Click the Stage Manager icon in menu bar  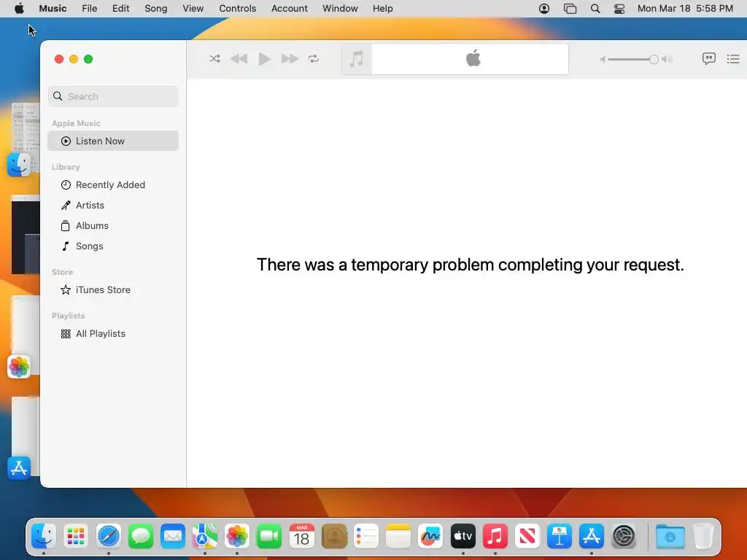tap(570, 9)
